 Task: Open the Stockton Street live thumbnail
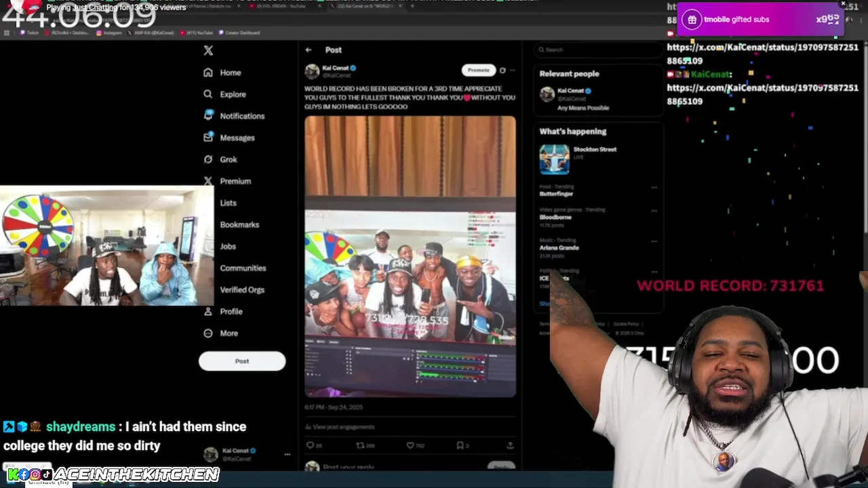pos(554,159)
